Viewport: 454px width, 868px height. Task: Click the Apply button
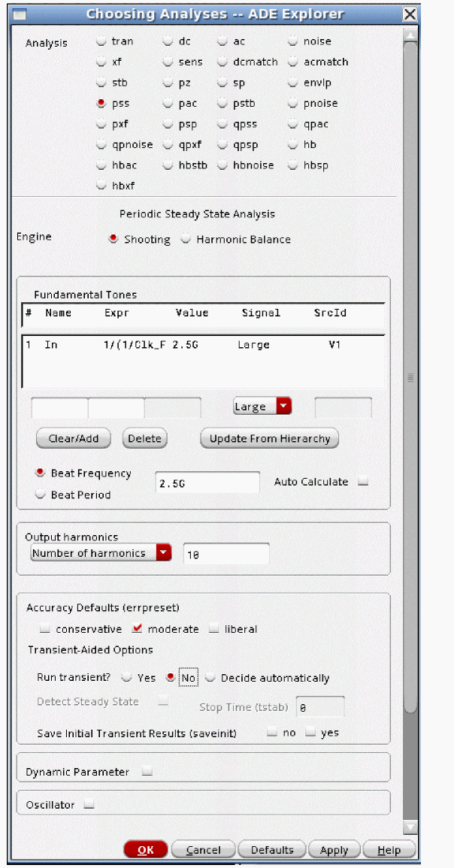[x=334, y=850]
